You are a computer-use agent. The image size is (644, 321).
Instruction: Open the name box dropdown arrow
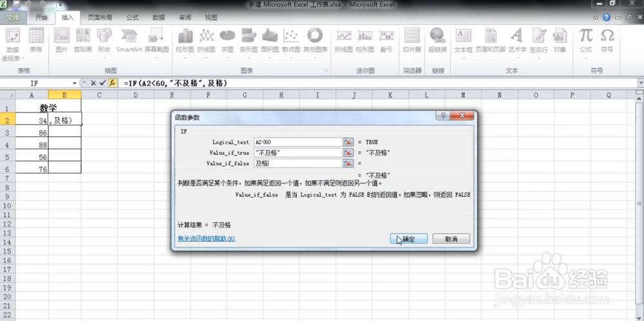click(74, 84)
